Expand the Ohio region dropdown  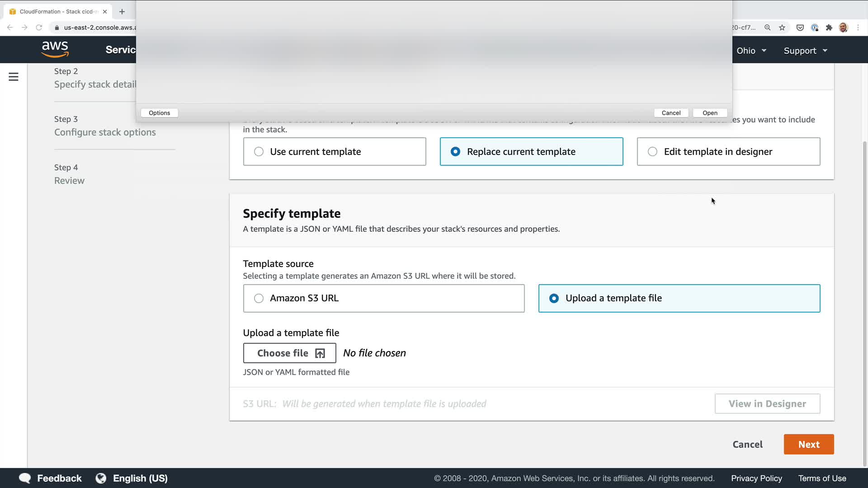pos(751,51)
